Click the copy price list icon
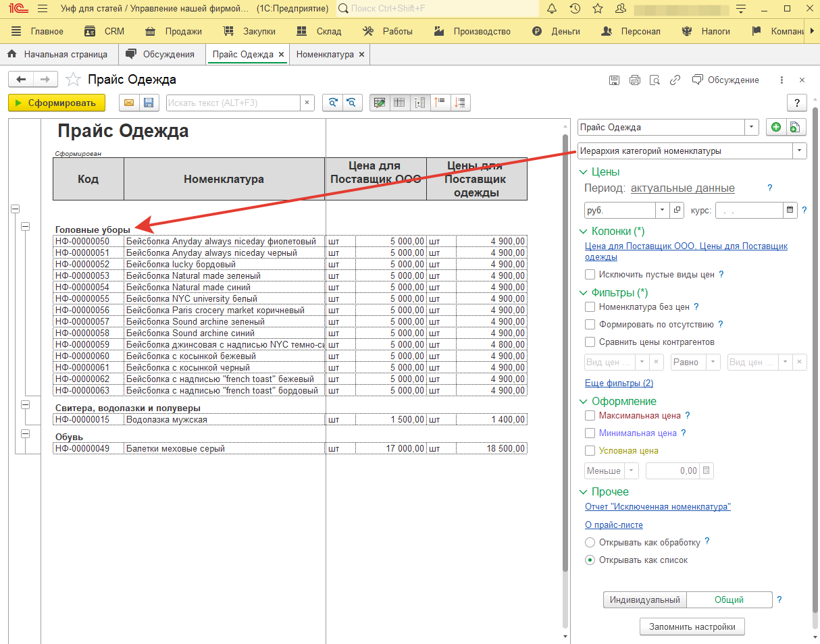Image resolution: width=820 pixels, height=644 pixels. point(796,127)
